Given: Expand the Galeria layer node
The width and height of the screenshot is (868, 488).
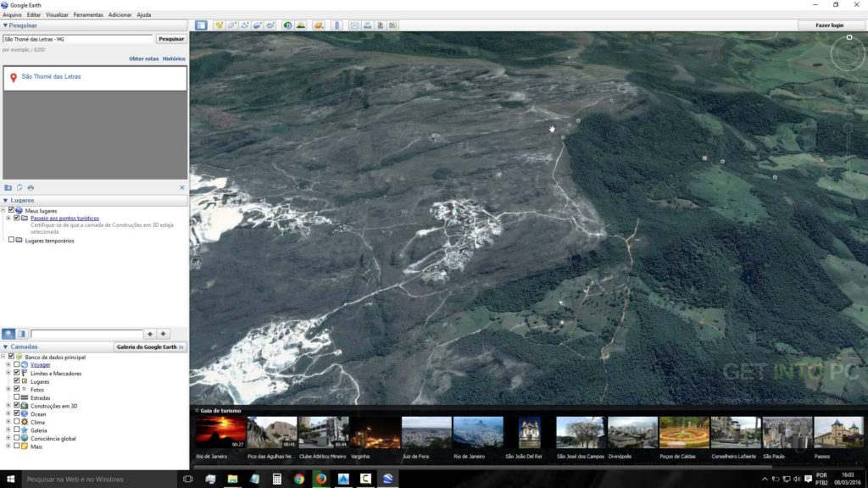Looking at the screenshot, I should 8,430.
